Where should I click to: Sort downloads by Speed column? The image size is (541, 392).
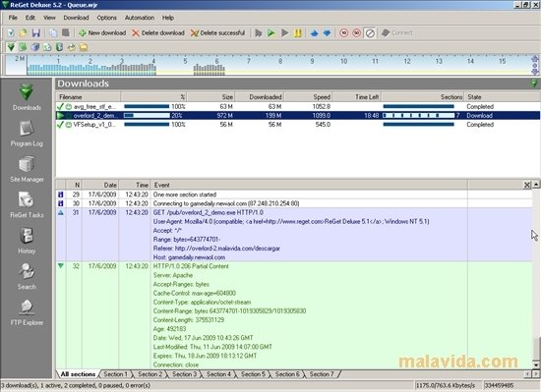[x=308, y=97]
